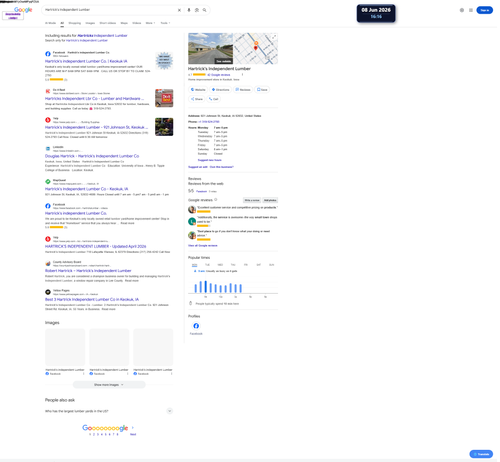The image size is (500, 462).
Task: Clear the search box with the X icon
Action: coord(179,10)
